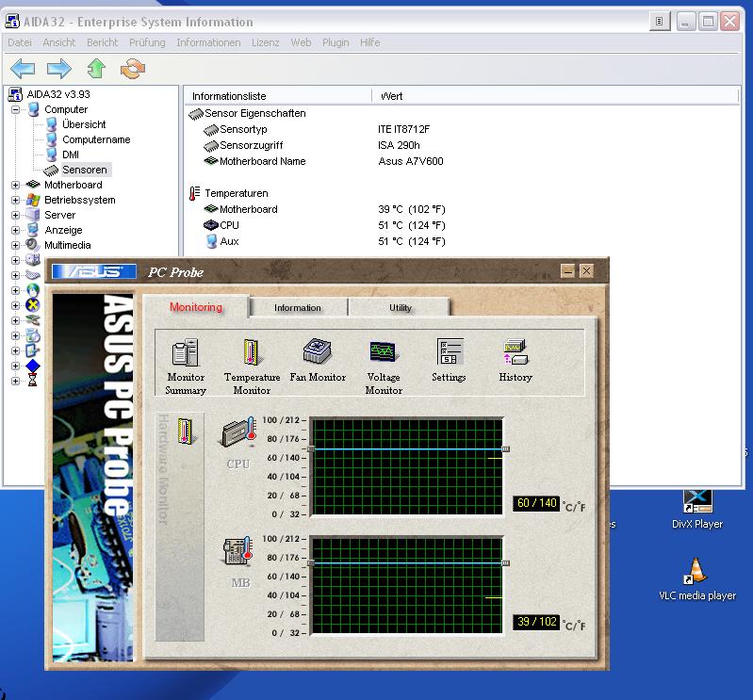Open the Datei menu
Image resolution: width=753 pixels, height=700 pixels.
point(20,42)
